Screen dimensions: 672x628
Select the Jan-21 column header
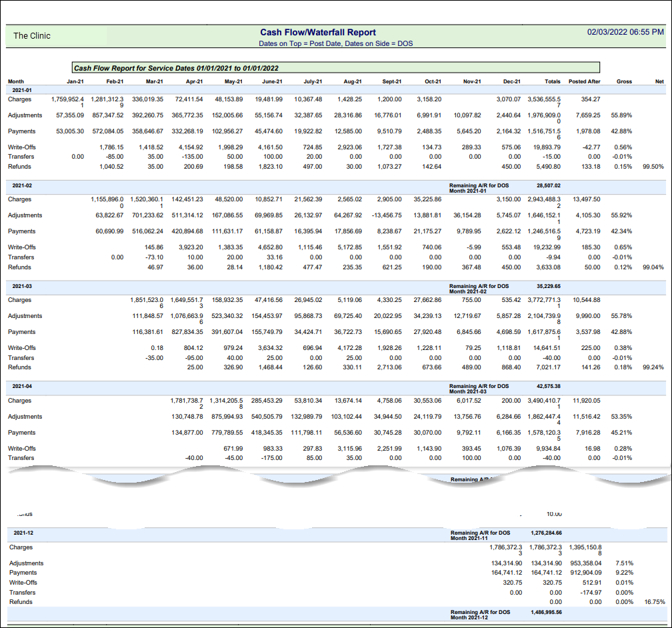[x=75, y=81]
